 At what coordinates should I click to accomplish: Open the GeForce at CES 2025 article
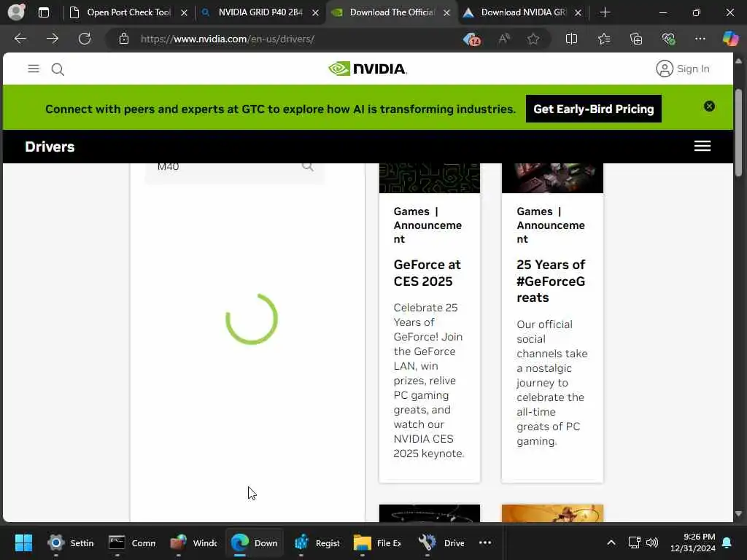click(x=427, y=273)
